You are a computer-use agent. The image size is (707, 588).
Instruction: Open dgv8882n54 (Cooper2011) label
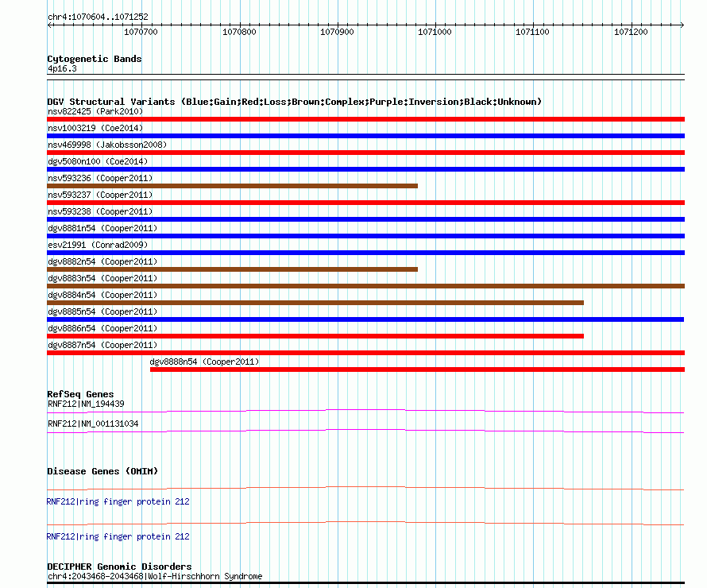coord(102,261)
